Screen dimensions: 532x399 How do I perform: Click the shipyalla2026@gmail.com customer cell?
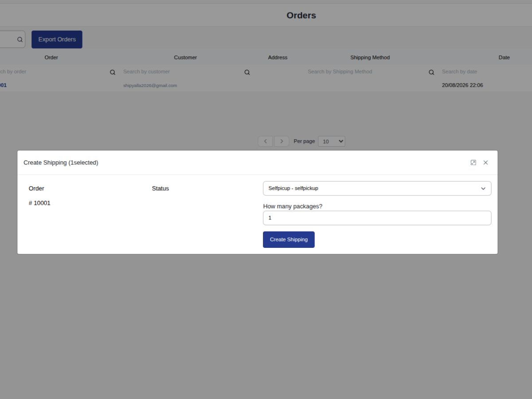pos(150,86)
